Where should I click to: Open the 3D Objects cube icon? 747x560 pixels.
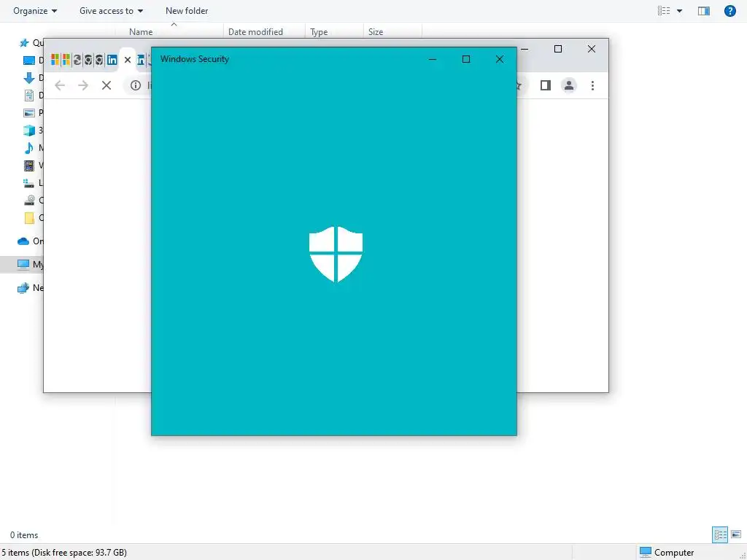(29, 130)
